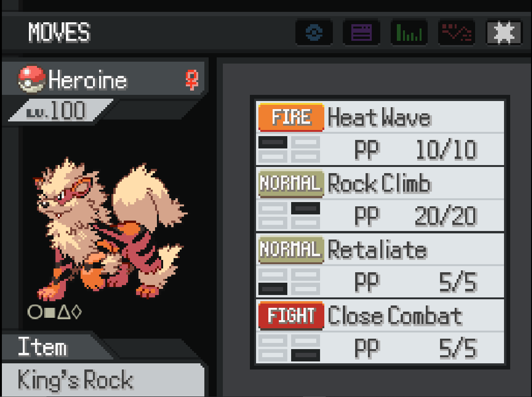Select the Heat Wave move
Image resolution: width=532 pixels, height=397 pixels.
pos(380,133)
